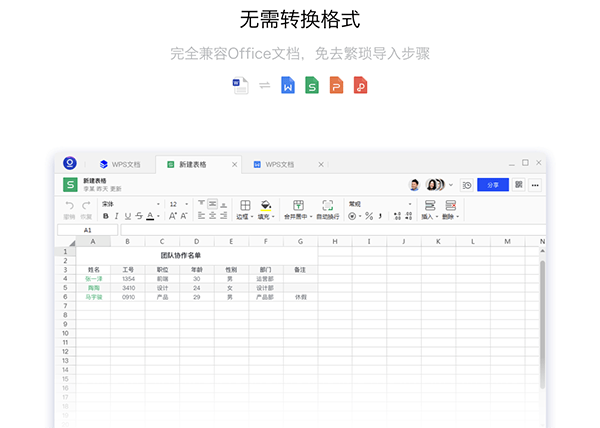
Task: Click the undo (撤销) arrow icon
Action: pyautogui.click(x=69, y=205)
